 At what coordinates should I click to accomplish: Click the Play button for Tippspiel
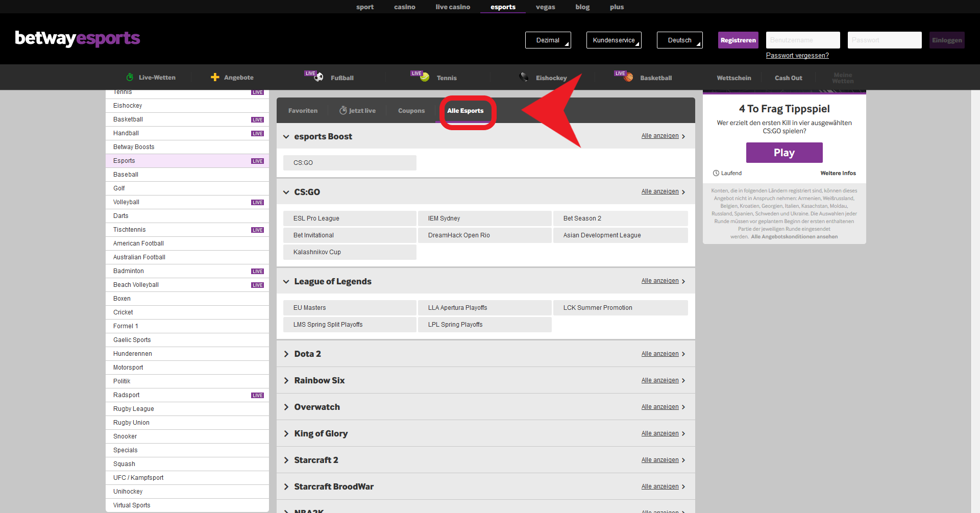click(x=784, y=153)
